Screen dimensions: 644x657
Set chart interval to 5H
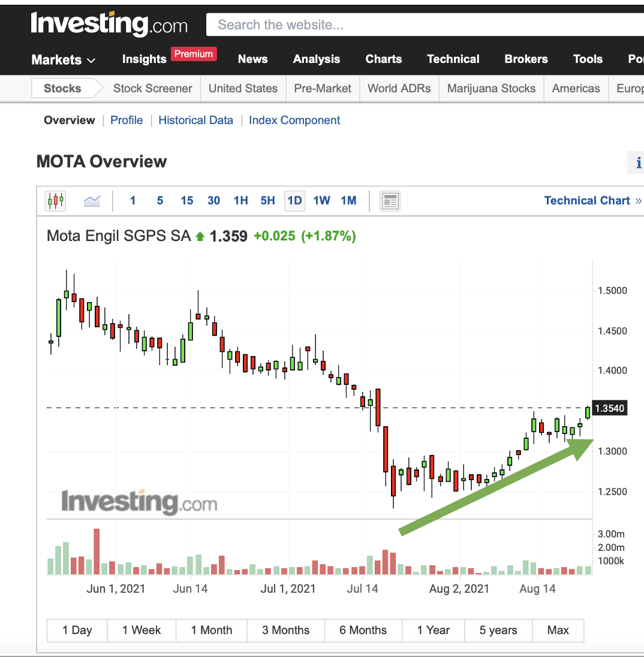click(268, 201)
